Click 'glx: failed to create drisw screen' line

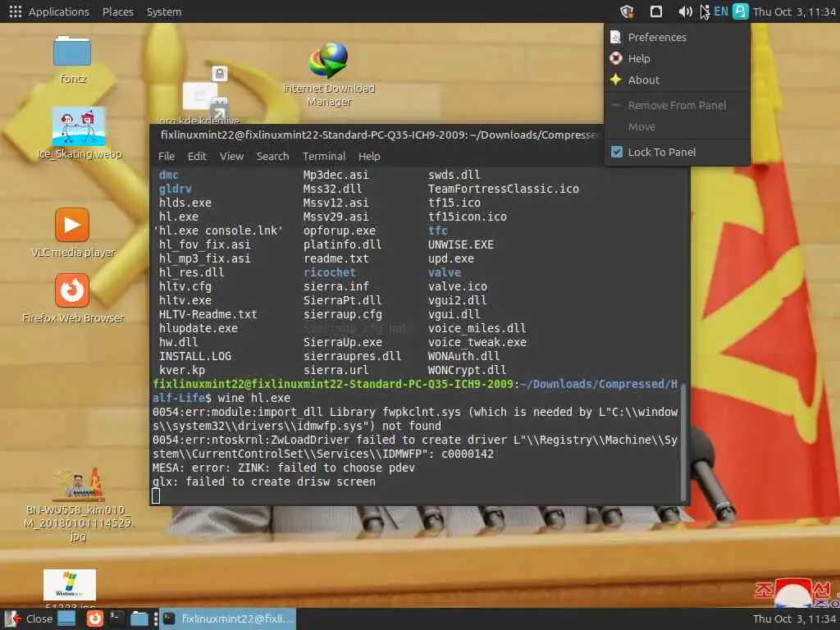[263, 482]
